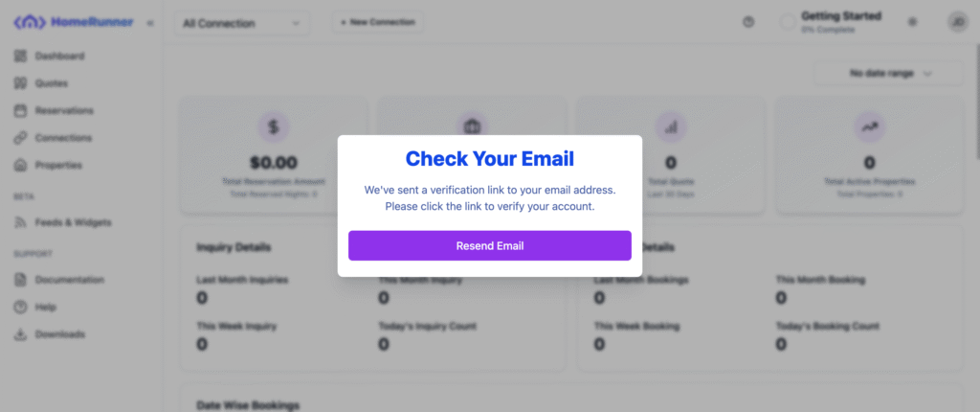980x412 pixels.
Task: Open the Quotes menu item
Action: point(52,83)
